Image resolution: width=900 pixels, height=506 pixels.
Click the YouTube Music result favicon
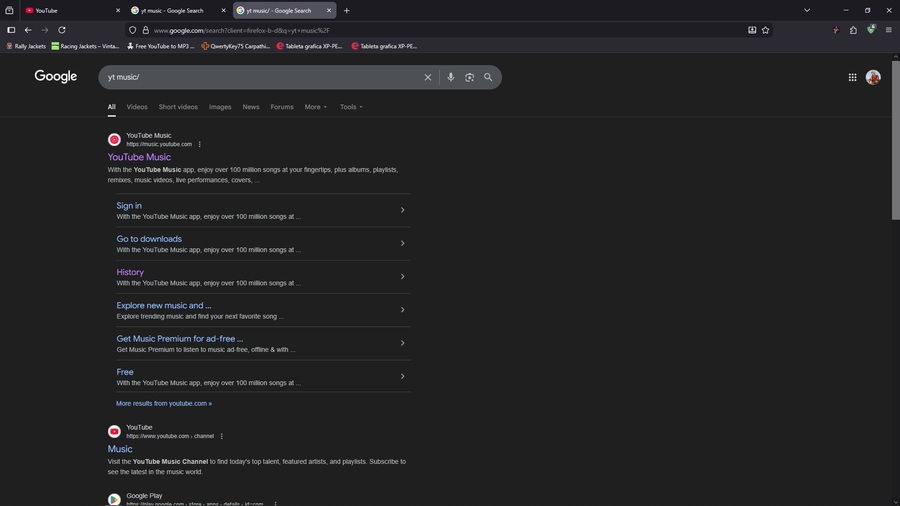pos(114,139)
